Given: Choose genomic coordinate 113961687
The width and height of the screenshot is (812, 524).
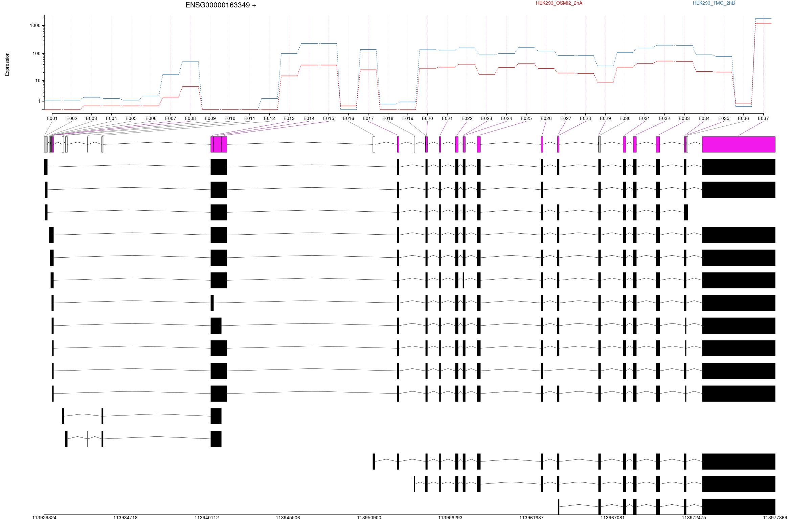Looking at the screenshot, I should 532,518.
